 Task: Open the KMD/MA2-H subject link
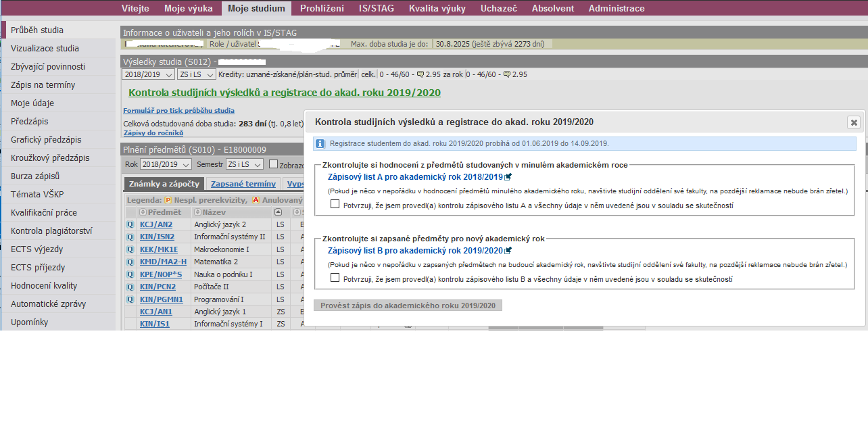[163, 262]
